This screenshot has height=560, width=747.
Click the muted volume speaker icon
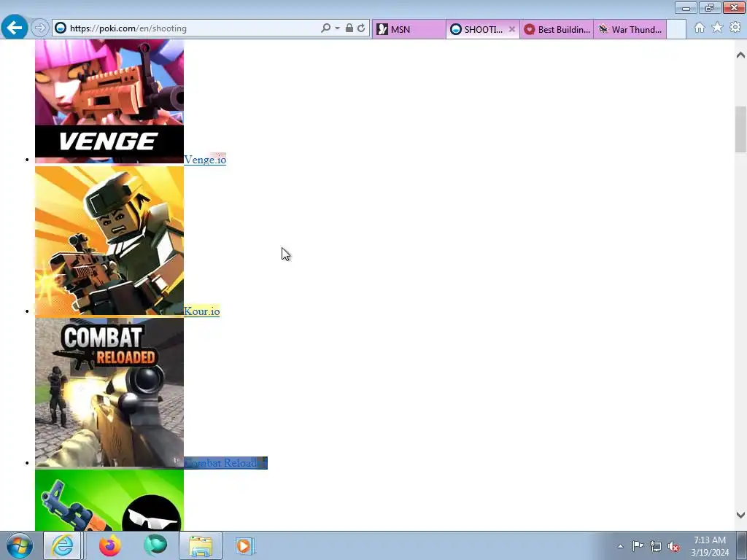(x=673, y=546)
